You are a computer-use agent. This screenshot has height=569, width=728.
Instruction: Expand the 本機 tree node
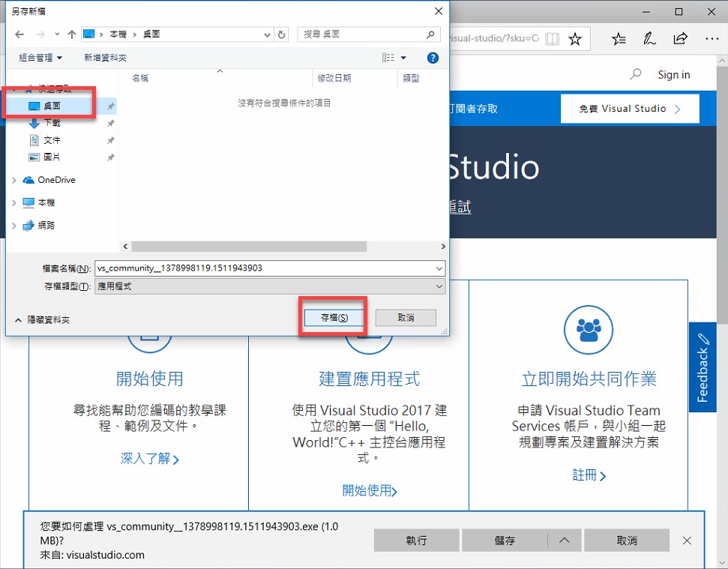pos(14,203)
